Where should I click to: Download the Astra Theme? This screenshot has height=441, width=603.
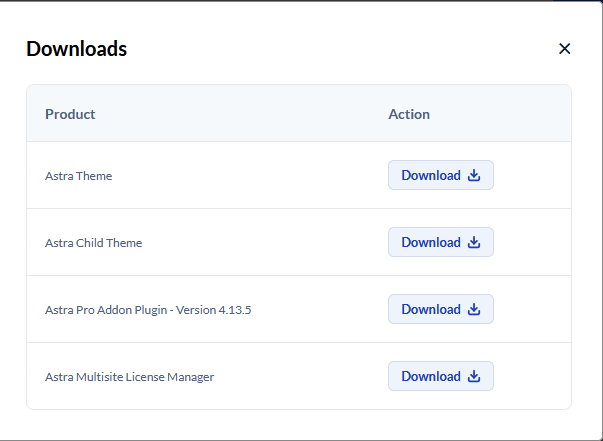tap(441, 175)
